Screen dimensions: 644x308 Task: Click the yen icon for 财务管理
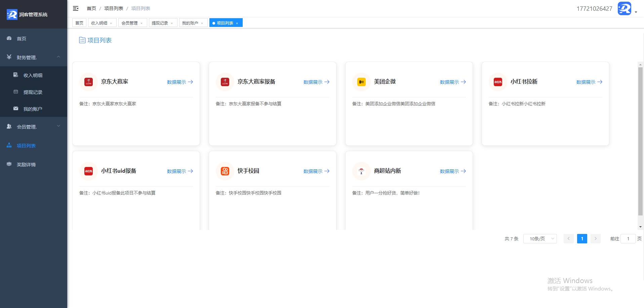click(x=9, y=57)
